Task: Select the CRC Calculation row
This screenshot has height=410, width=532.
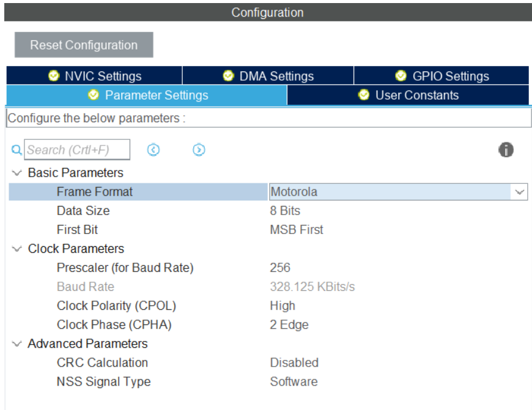Action: click(x=268, y=363)
